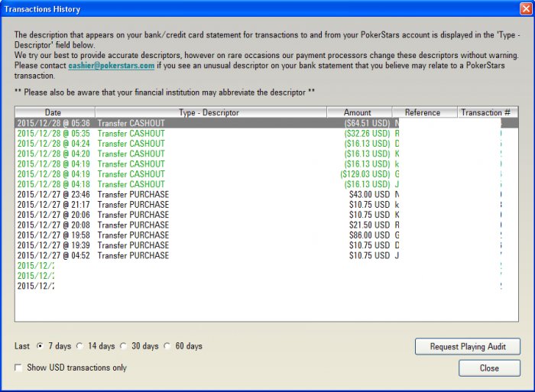Screen dimensions: 535x392
Task: Enable Show USD transactions only checkbox
Action: (18, 368)
